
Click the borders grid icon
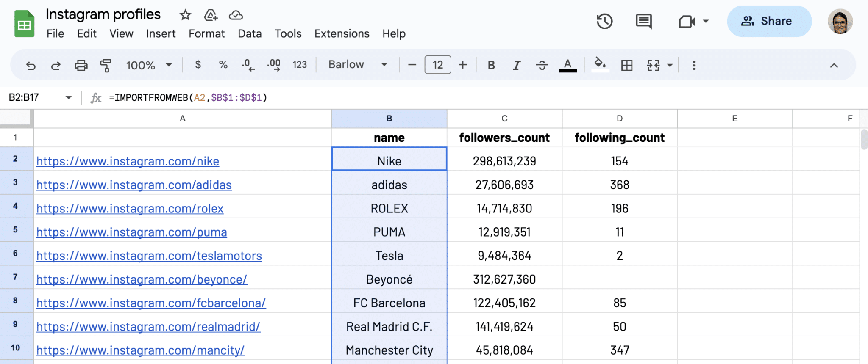[x=626, y=65]
